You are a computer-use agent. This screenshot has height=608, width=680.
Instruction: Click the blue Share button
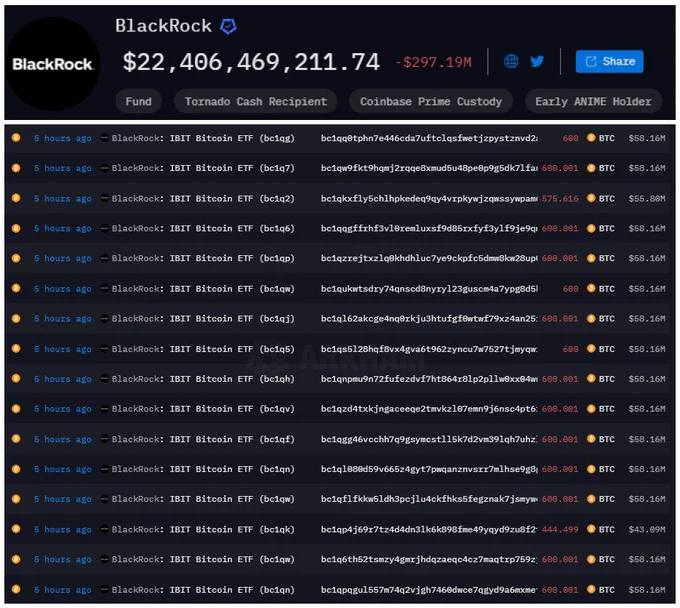[x=609, y=62]
